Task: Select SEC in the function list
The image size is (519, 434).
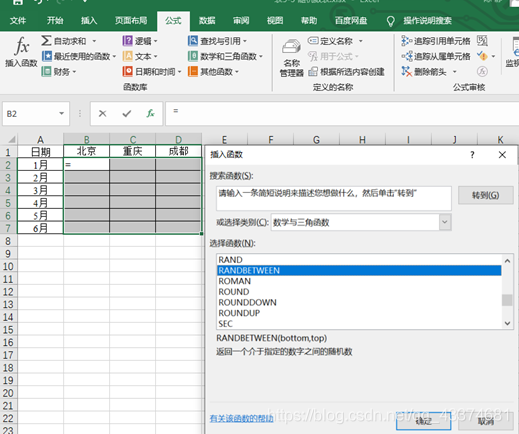Action: (359, 324)
